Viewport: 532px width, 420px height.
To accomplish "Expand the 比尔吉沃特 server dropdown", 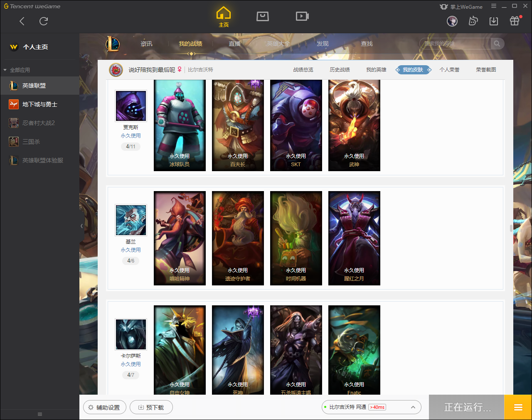I will (x=372, y=407).
